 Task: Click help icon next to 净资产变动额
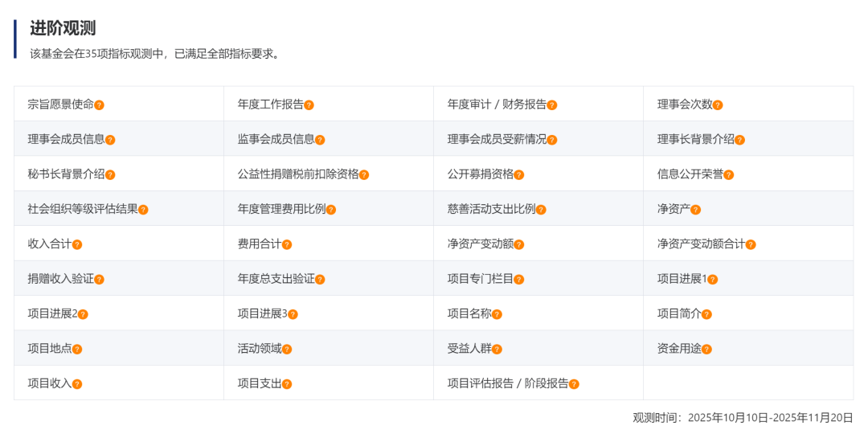518,244
